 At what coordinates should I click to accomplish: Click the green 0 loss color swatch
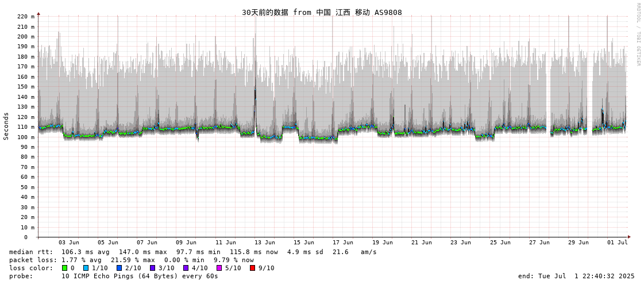(64, 268)
